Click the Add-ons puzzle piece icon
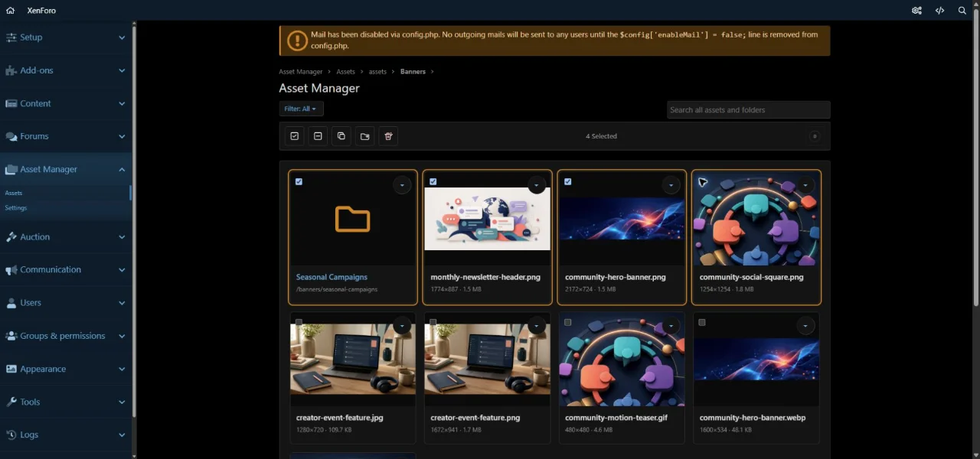Viewport: 980px width, 459px height. click(x=11, y=70)
